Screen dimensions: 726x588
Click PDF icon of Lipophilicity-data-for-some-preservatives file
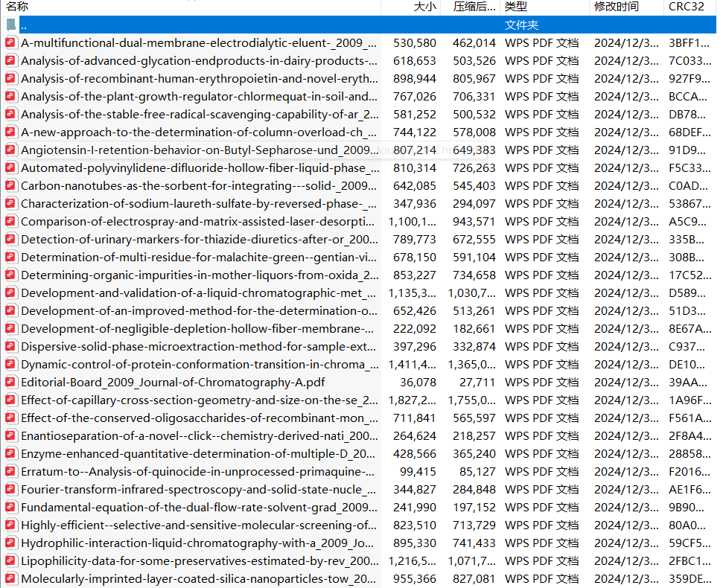[x=10, y=560]
